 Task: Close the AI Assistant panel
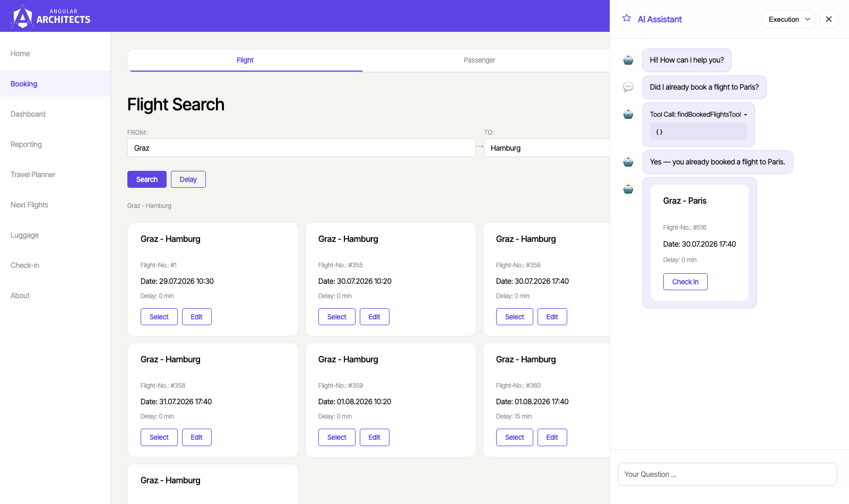point(829,19)
